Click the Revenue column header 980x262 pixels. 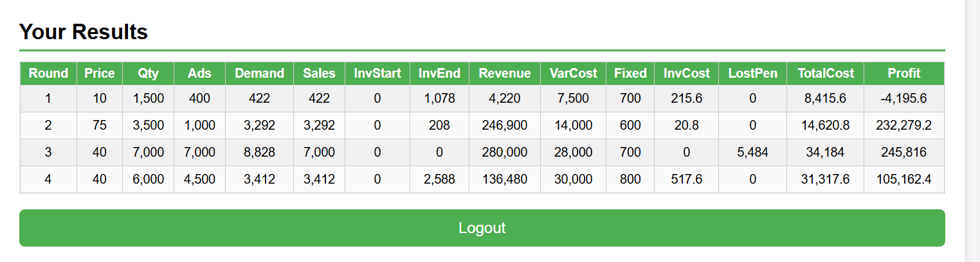(x=504, y=73)
